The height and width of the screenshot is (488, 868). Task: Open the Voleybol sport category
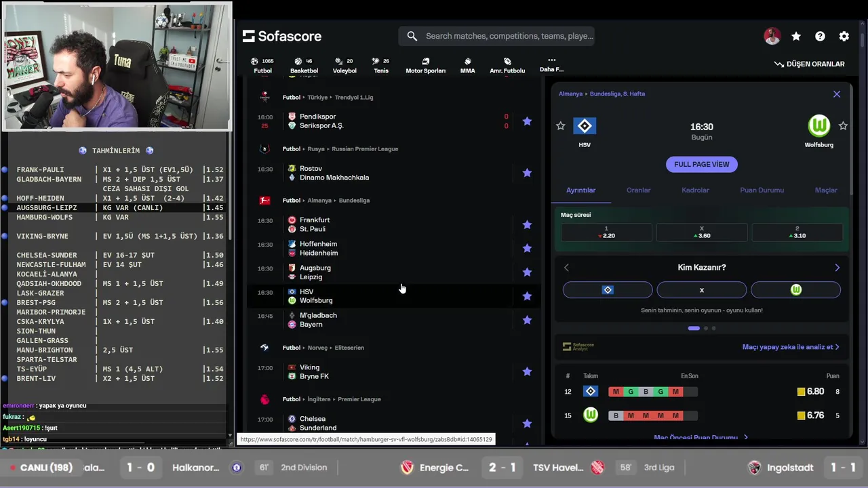click(x=344, y=66)
